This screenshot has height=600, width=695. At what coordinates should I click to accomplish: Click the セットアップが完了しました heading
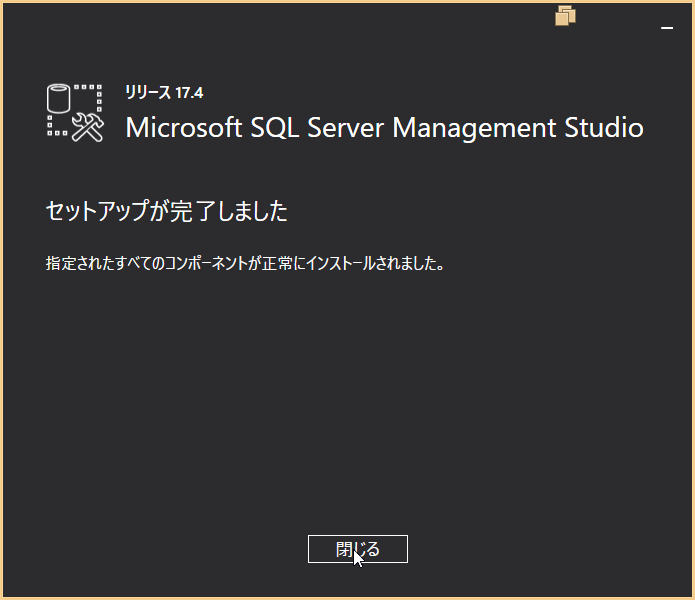[167, 211]
